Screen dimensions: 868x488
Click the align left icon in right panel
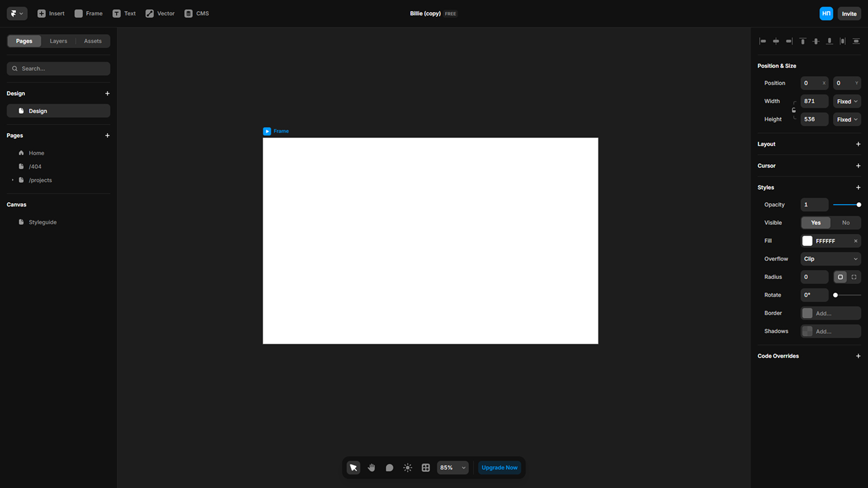point(763,41)
